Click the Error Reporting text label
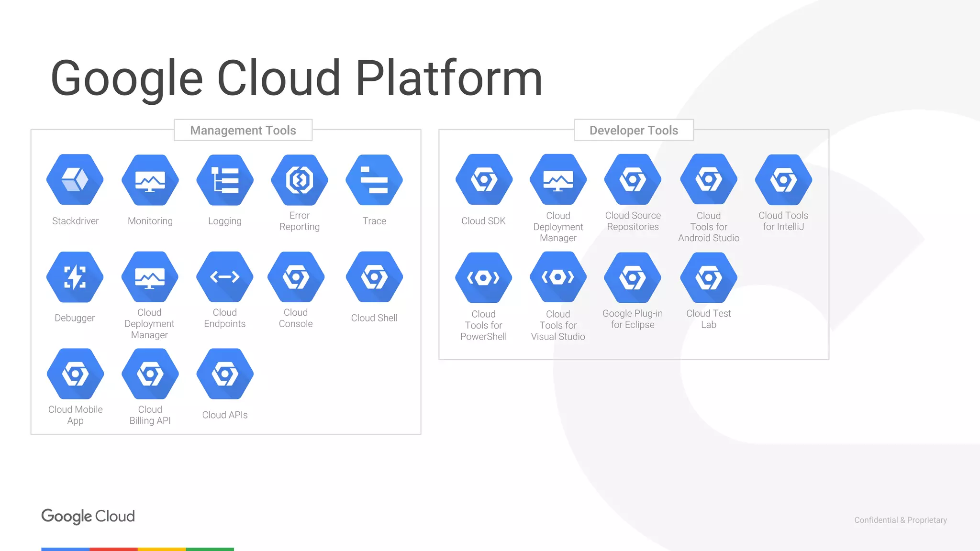Image resolution: width=980 pixels, height=551 pixels. click(300, 221)
